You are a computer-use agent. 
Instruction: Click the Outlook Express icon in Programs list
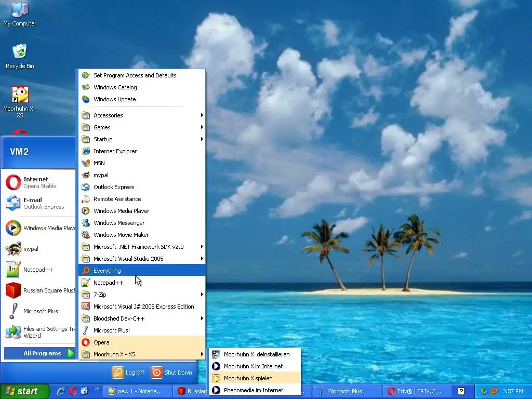(86, 187)
